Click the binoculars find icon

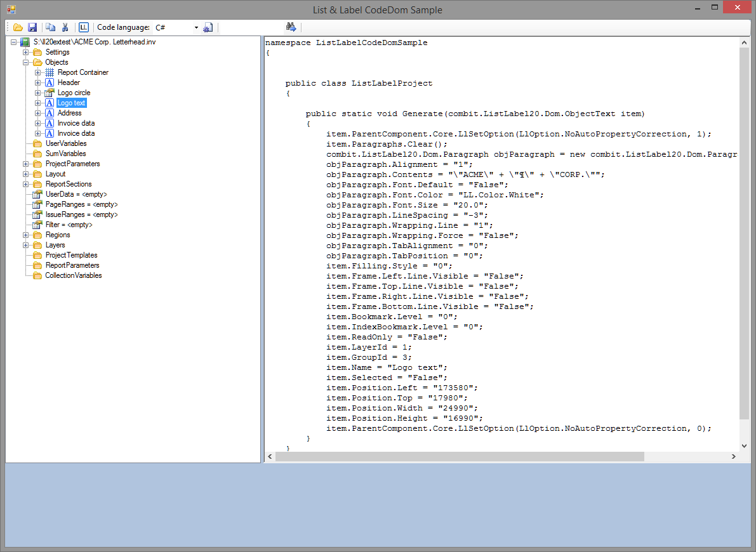(291, 27)
